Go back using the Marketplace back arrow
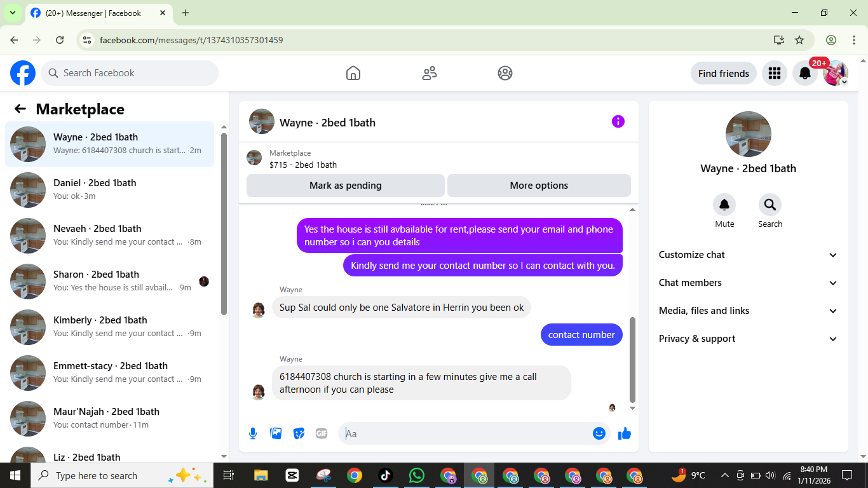The width and height of the screenshot is (868, 488). (20, 109)
